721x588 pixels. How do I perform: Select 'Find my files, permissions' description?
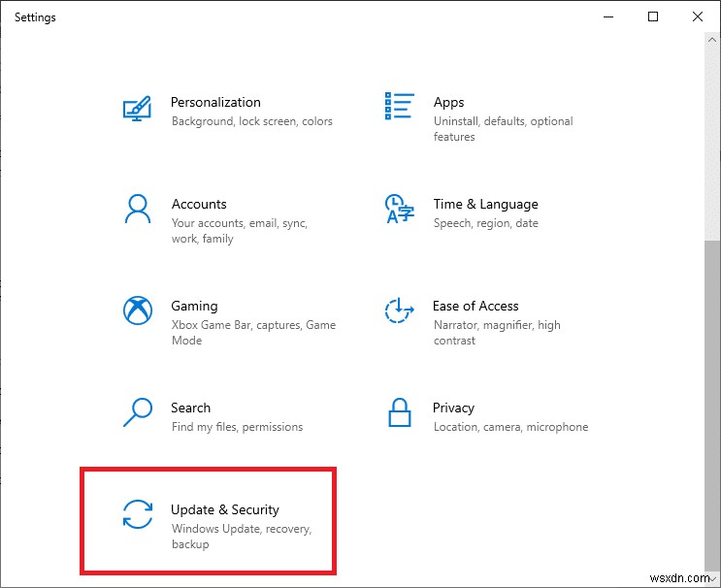(237, 427)
